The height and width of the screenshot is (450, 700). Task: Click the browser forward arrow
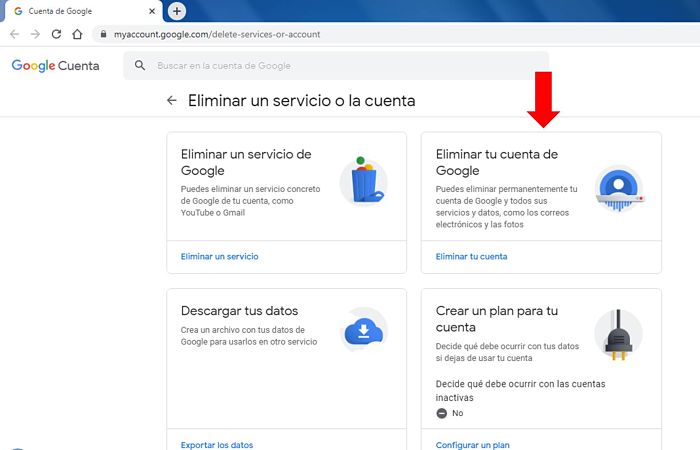click(x=35, y=34)
